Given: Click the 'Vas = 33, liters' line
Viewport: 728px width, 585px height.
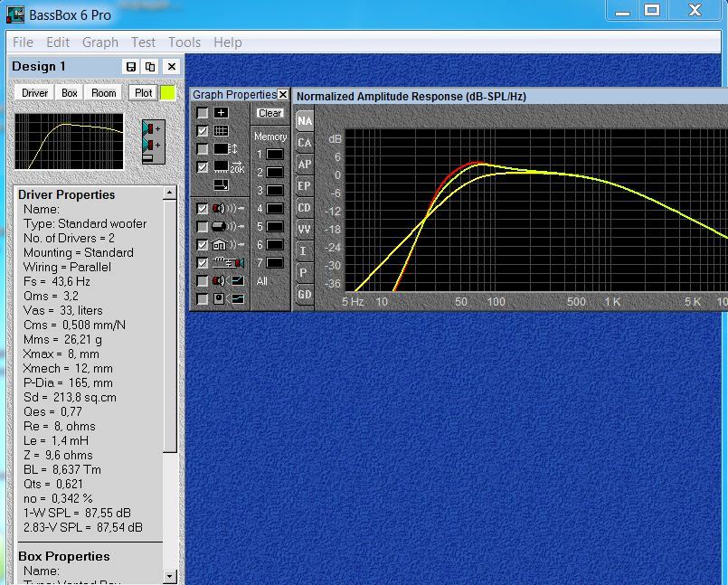Looking at the screenshot, I should [x=63, y=310].
